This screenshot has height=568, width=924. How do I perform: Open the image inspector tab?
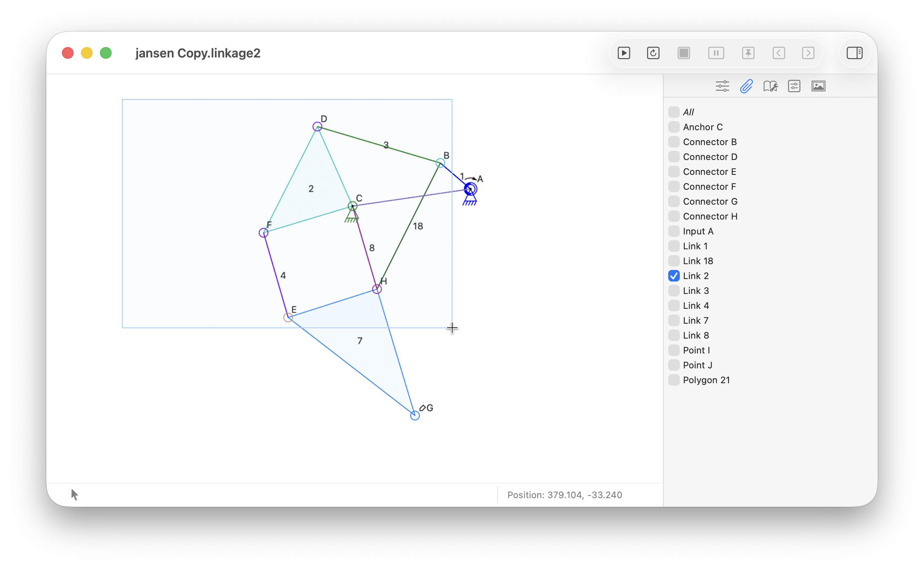[x=818, y=86]
